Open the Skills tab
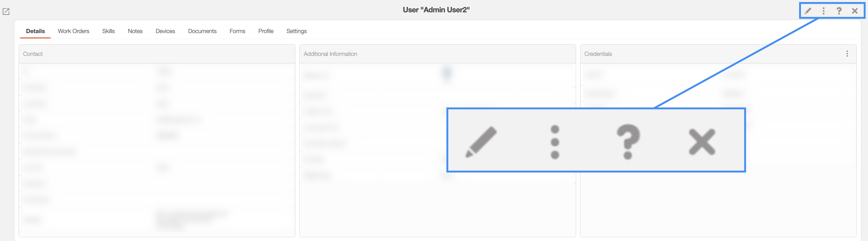This screenshot has width=868, height=241. coord(108,31)
